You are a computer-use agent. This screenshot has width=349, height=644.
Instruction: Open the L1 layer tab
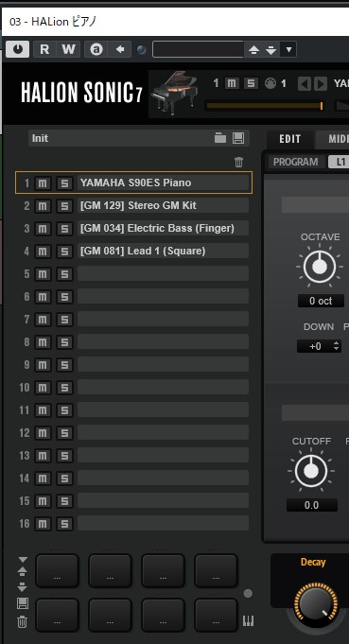tap(340, 162)
